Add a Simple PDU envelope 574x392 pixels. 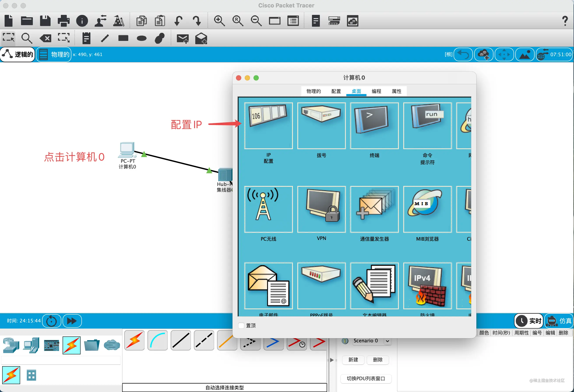pos(183,39)
